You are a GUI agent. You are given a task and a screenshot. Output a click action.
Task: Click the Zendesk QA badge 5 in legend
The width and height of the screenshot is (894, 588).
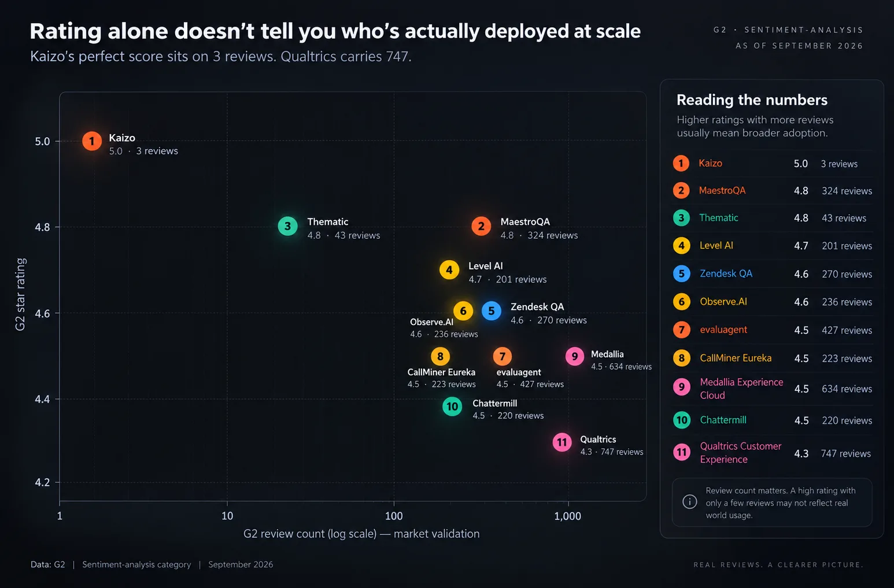(x=681, y=274)
